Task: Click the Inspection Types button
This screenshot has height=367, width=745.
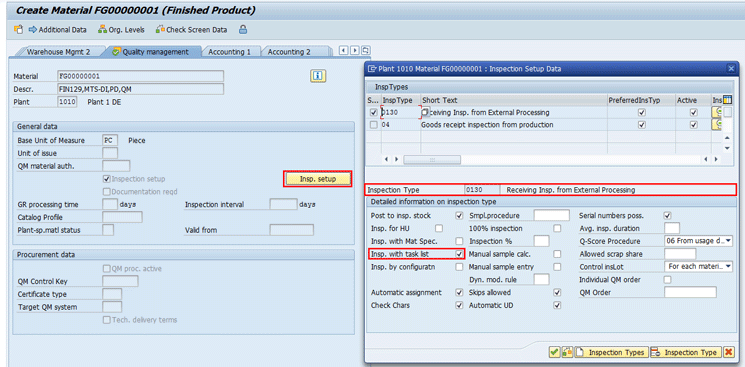Action: pyautogui.click(x=611, y=352)
